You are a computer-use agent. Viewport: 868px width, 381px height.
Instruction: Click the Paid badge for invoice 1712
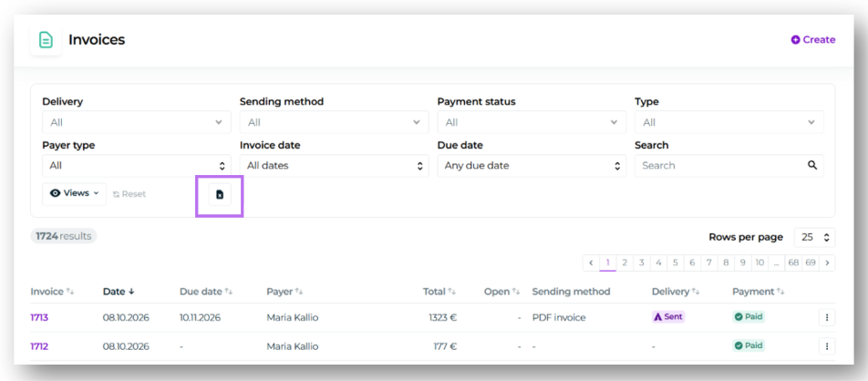pyautogui.click(x=749, y=345)
